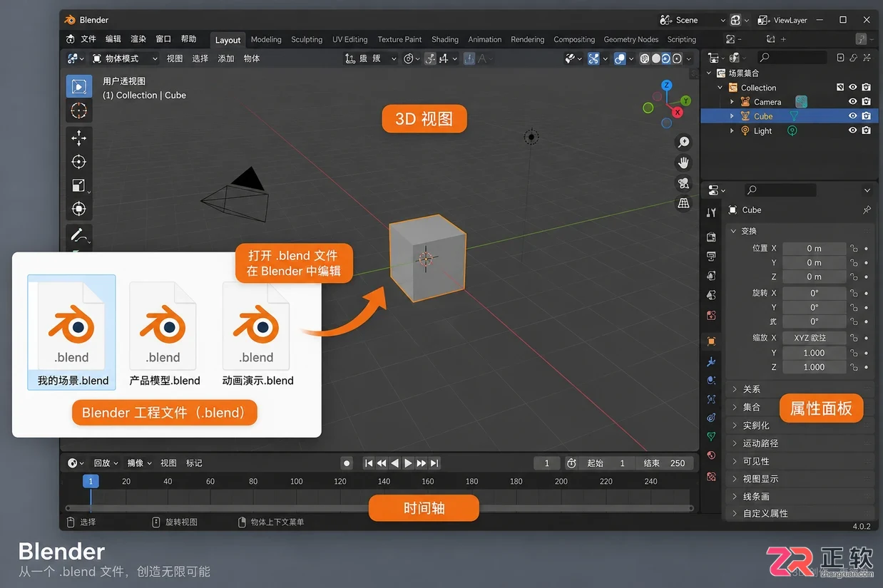Open the Object Data properties tab (green triangle)
The width and height of the screenshot is (883, 588).
(x=711, y=436)
